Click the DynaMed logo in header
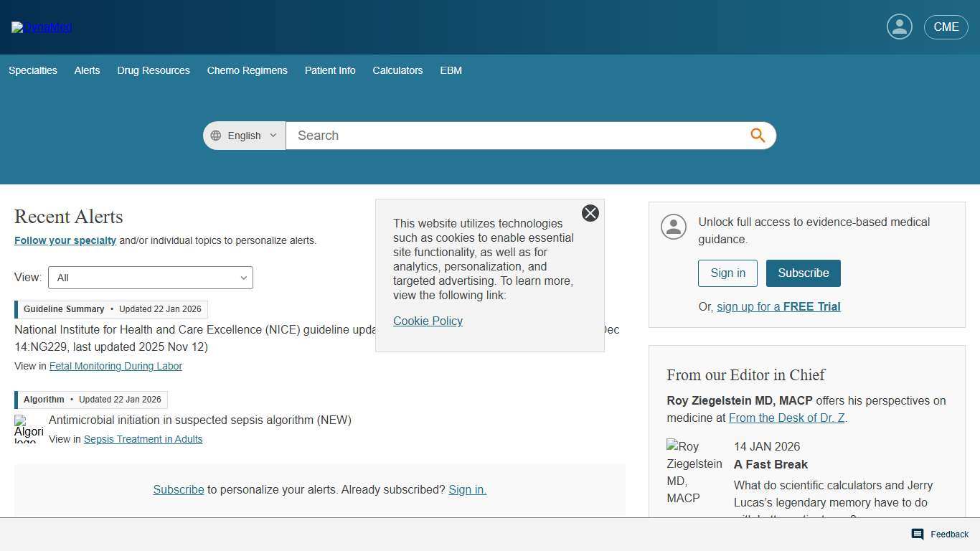This screenshot has height=551, width=980. coord(42,27)
